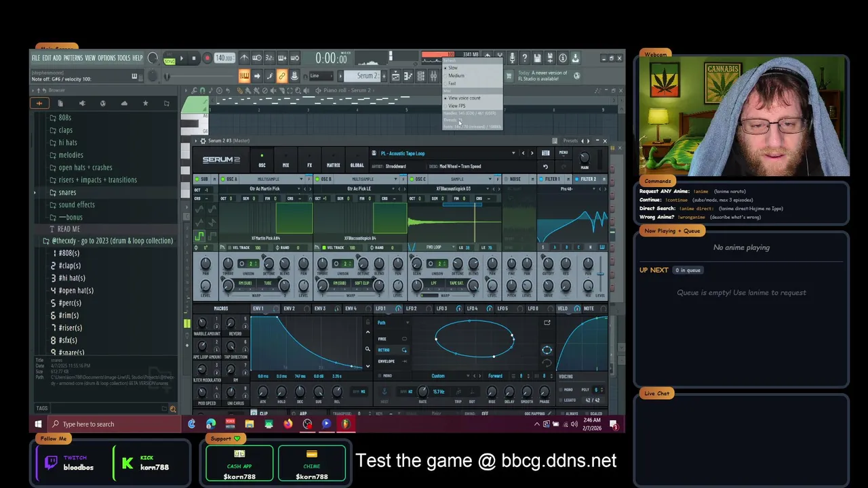Start playback with the FL Studio play button

[181, 58]
